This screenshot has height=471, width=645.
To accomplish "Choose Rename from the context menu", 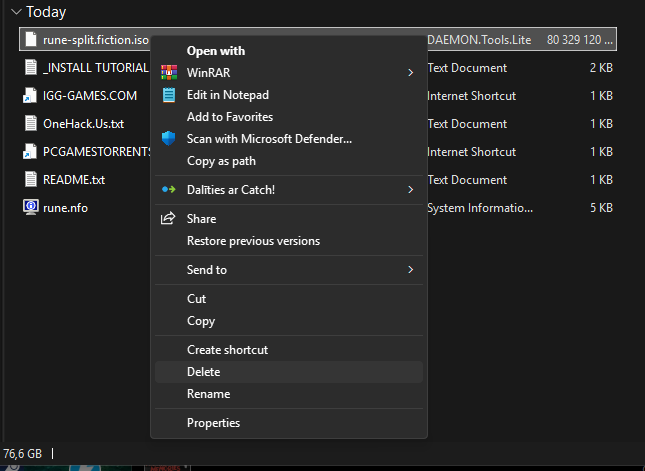I will click(289, 394).
